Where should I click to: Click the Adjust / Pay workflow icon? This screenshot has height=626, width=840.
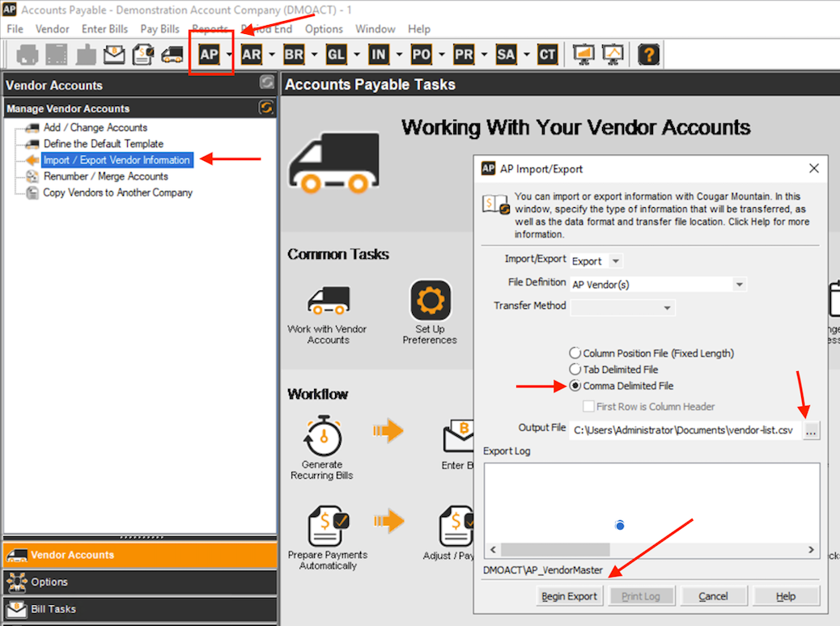[x=456, y=527]
